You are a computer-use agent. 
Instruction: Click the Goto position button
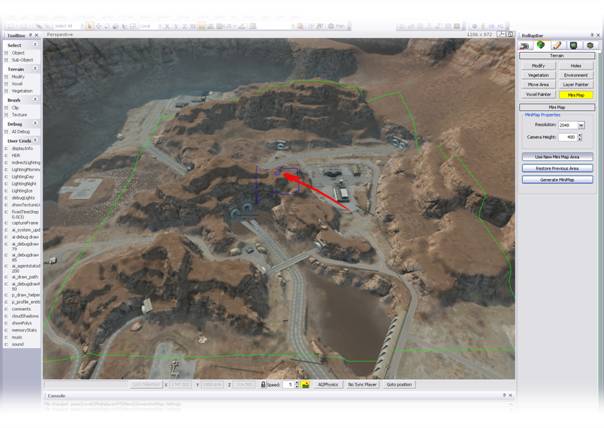pyautogui.click(x=399, y=384)
